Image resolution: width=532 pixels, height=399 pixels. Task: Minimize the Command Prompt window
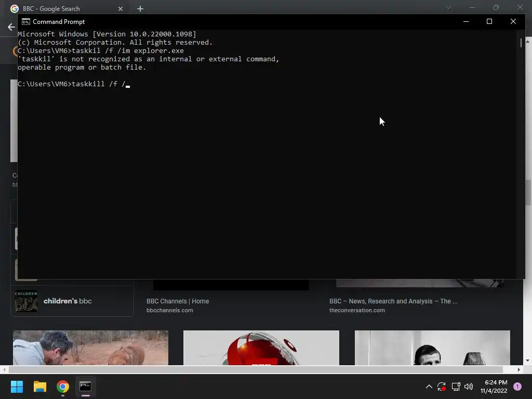[x=466, y=21]
